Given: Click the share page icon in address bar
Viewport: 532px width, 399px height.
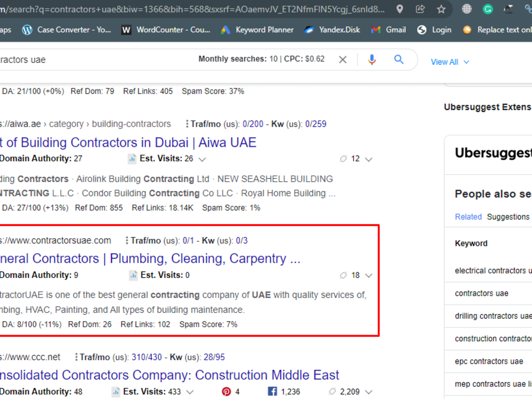Looking at the screenshot, I should (x=420, y=9).
